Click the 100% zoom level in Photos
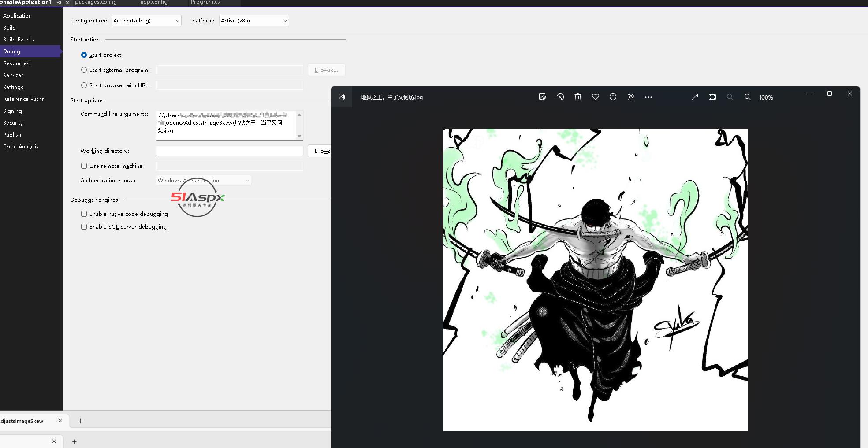 (766, 97)
